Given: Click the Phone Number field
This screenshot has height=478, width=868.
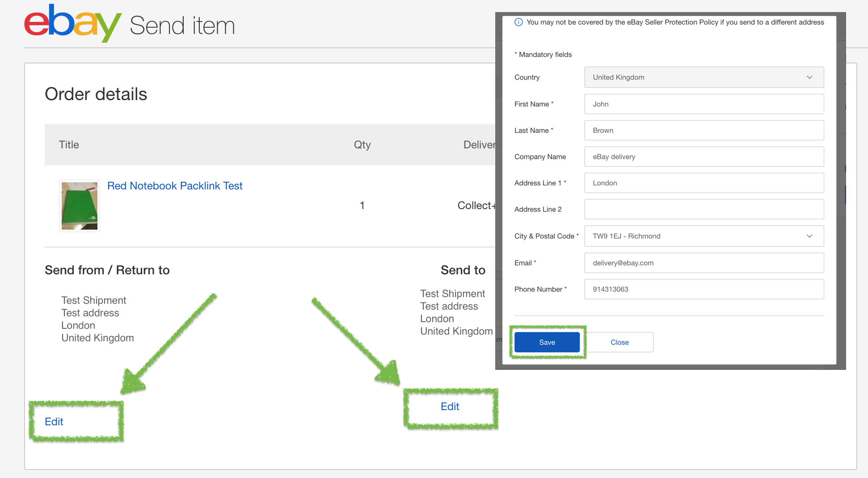Looking at the screenshot, I should point(704,289).
